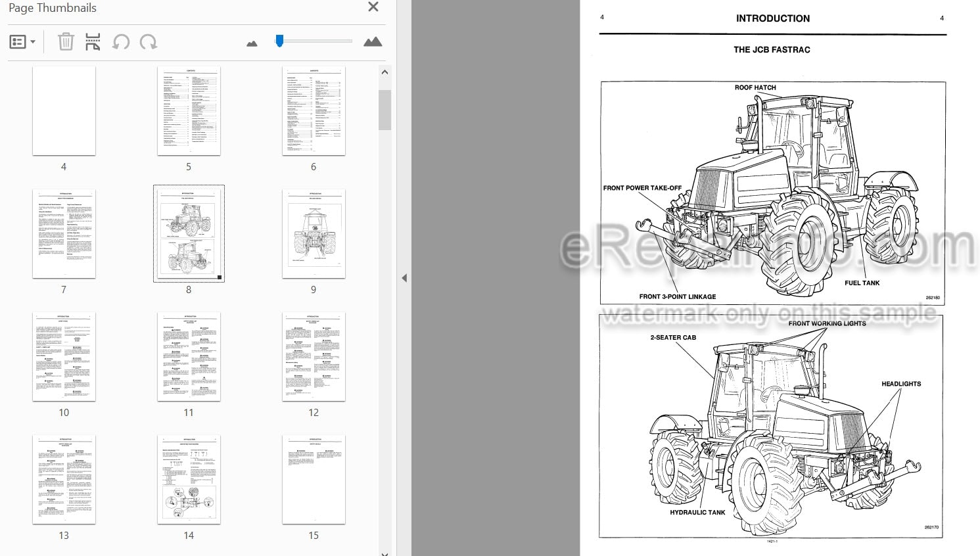Click the ROOF HATCH label
The width and height of the screenshot is (980, 556).
tap(755, 87)
